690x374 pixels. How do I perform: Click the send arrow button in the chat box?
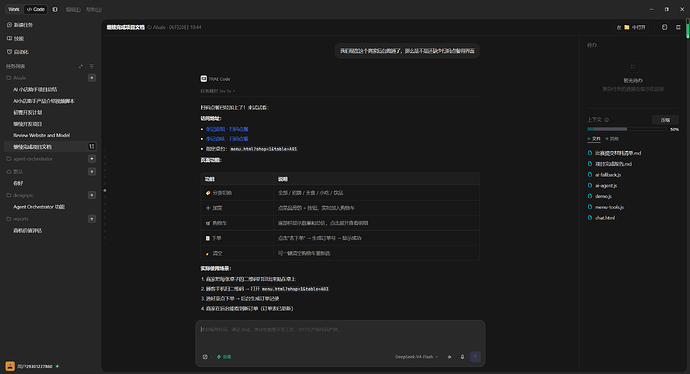pyautogui.click(x=475, y=357)
